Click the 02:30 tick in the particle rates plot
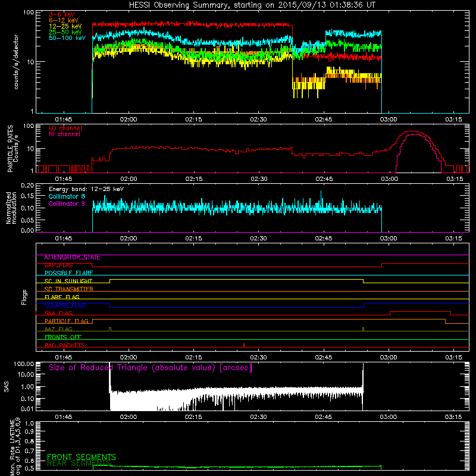 pyautogui.click(x=259, y=179)
